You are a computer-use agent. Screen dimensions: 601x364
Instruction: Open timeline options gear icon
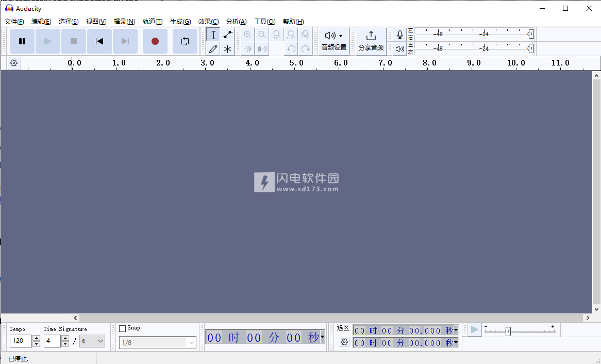pos(14,63)
